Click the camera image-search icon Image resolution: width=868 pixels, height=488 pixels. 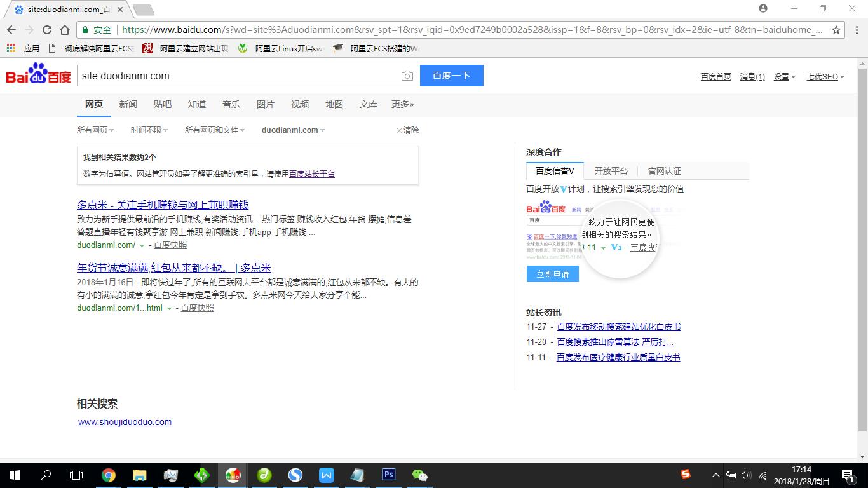[x=407, y=76]
